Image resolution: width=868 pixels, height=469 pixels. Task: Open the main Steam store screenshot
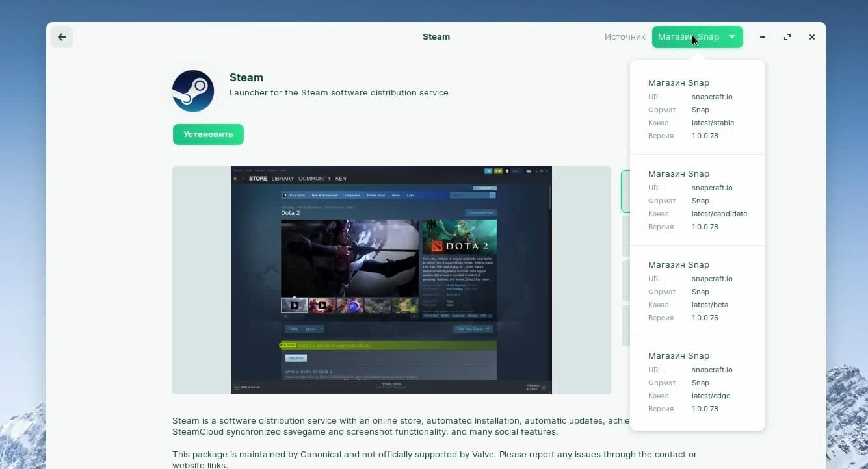(x=391, y=280)
